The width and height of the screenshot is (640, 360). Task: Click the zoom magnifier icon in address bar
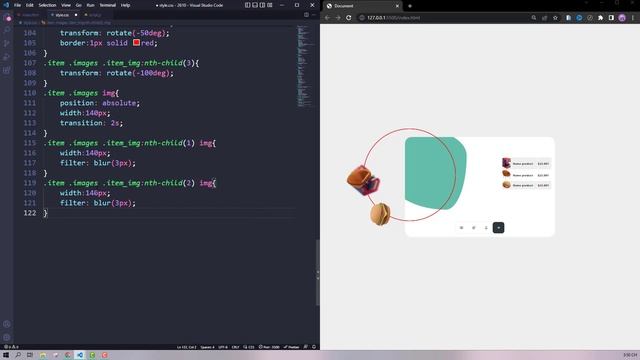pos(534,18)
